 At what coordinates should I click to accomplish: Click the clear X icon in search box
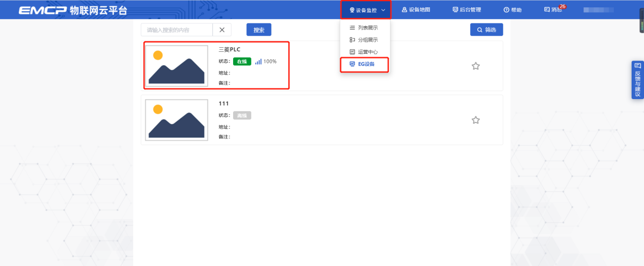click(222, 30)
